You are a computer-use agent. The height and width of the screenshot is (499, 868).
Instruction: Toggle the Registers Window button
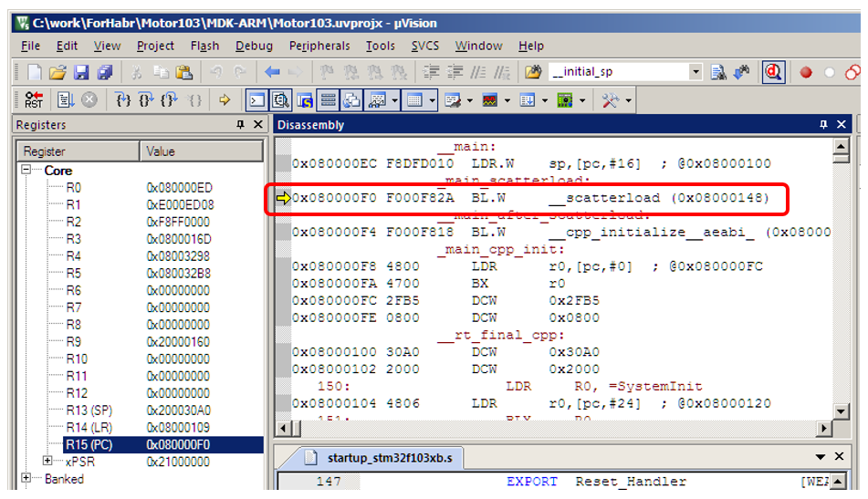click(329, 100)
